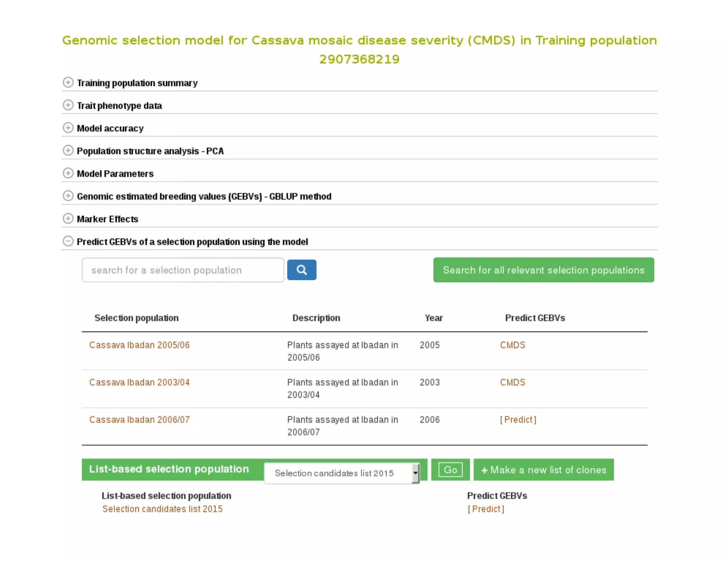This screenshot has height=562, width=728.
Task: Click Make a new list of clones
Action: click(x=543, y=470)
